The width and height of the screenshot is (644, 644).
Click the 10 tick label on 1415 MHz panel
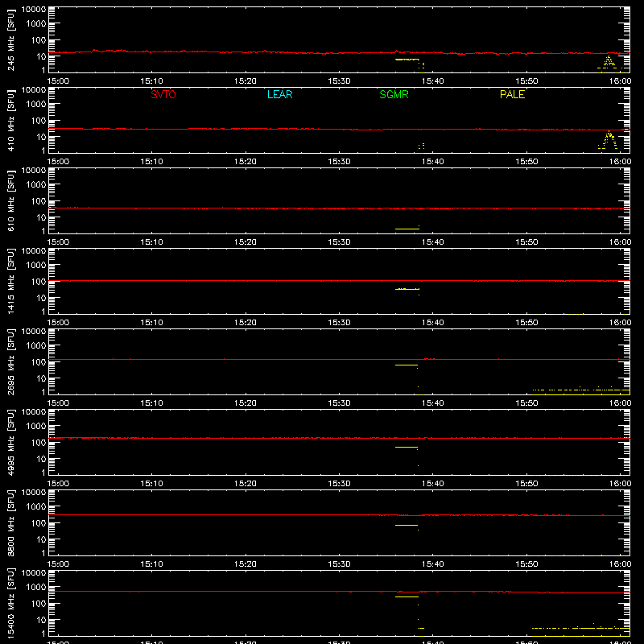[41, 298]
